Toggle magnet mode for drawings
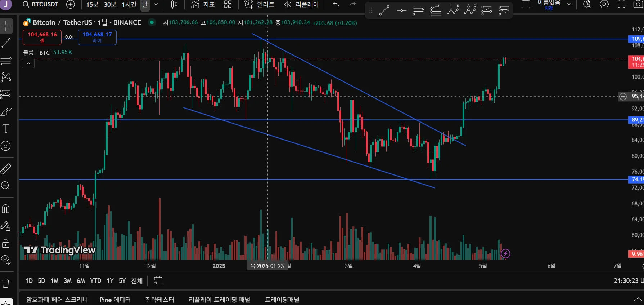This screenshot has height=305, width=644. (6, 209)
